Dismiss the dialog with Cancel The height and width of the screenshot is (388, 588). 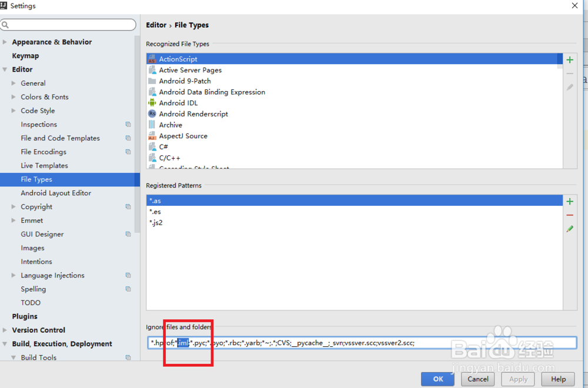[x=477, y=379]
